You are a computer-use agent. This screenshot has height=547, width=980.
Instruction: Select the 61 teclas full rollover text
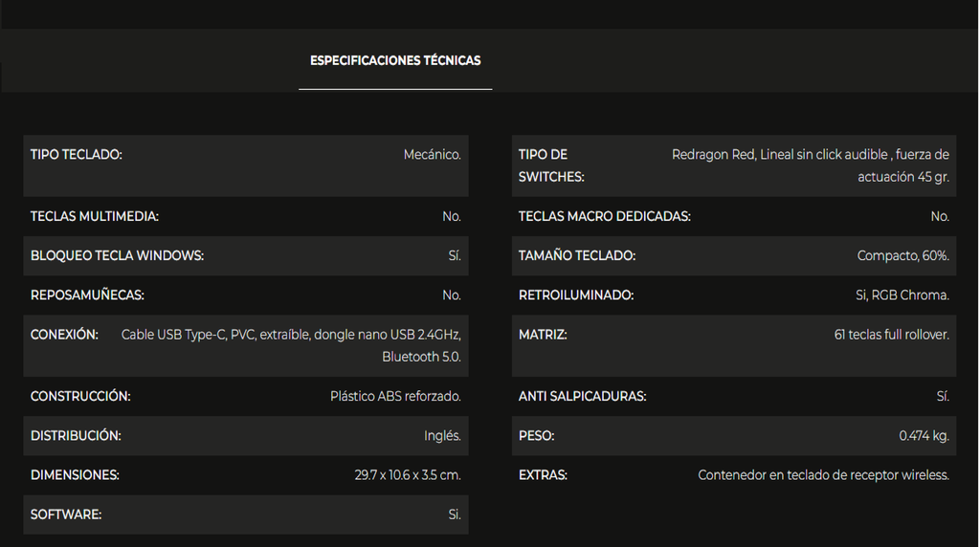pyautogui.click(x=891, y=335)
